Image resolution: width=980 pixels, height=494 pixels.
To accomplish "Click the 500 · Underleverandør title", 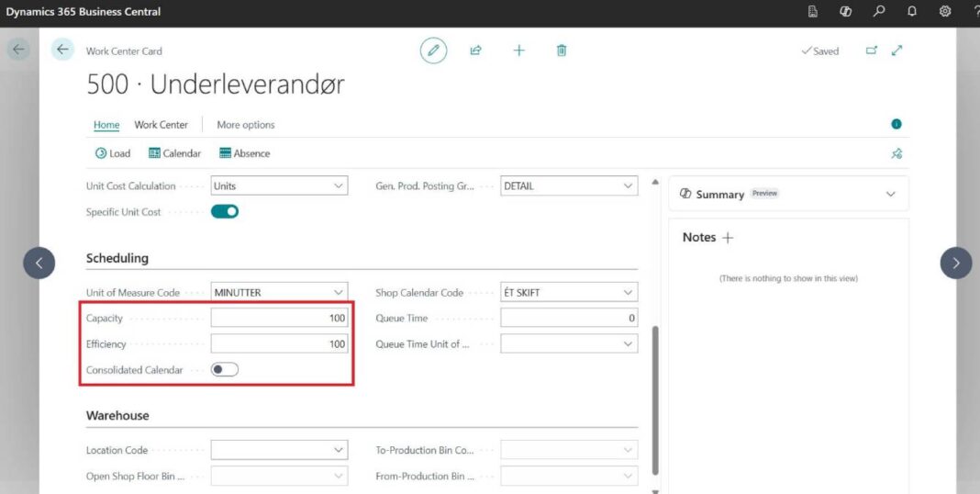I will click(216, 84).
